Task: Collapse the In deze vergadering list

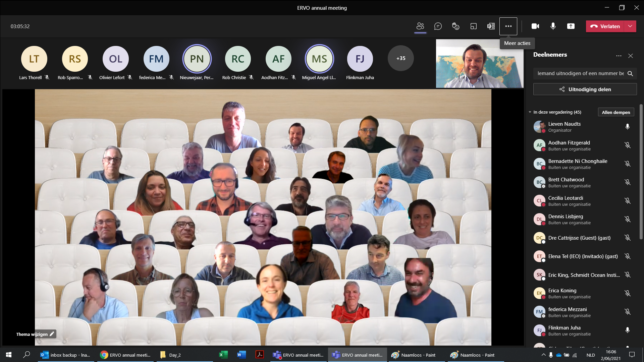Action: coord(530,112)
